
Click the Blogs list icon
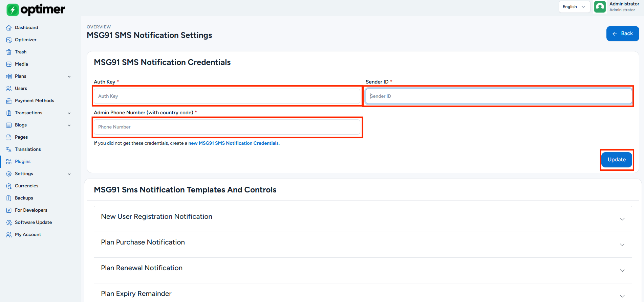[9, 125]
